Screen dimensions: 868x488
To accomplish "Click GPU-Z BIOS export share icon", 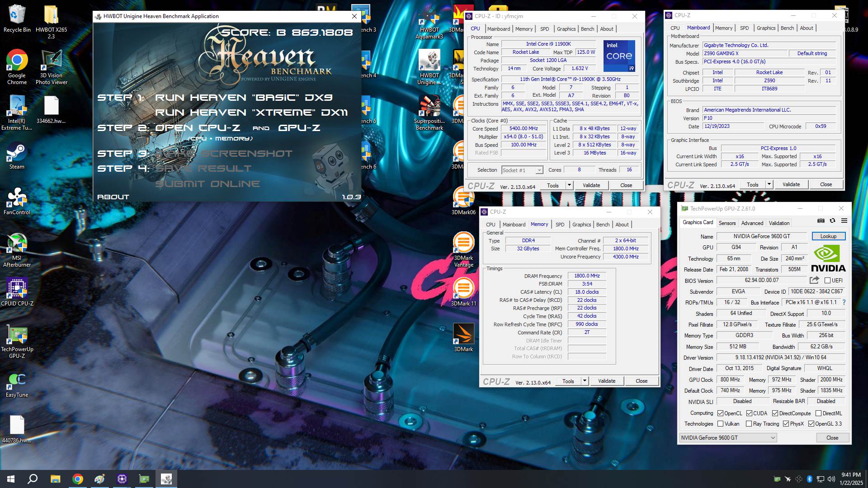I will click(x=814, y=280).
